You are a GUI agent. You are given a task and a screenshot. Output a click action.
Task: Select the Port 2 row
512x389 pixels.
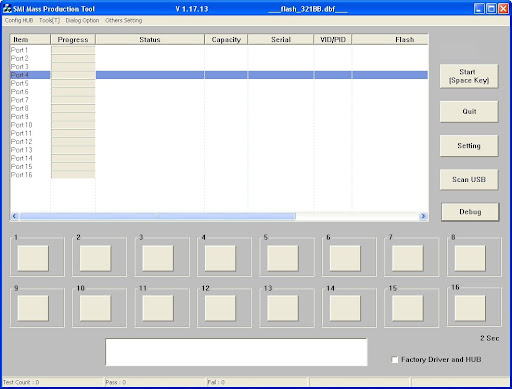point(219,58)
